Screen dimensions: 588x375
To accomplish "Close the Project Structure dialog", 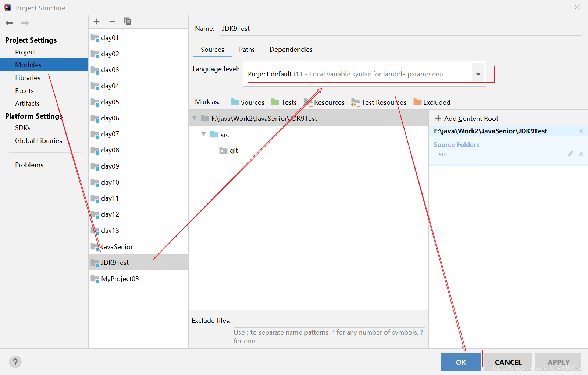I will tap(577, 7).
